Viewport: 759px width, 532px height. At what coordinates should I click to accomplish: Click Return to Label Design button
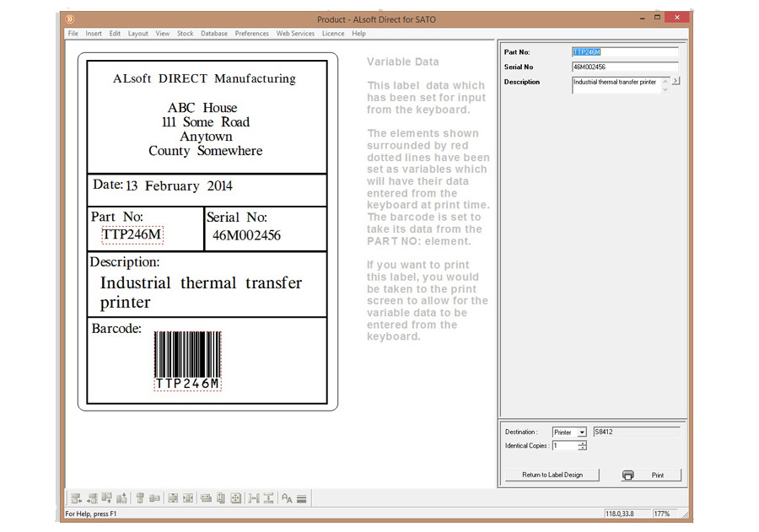tap(552, 475)
